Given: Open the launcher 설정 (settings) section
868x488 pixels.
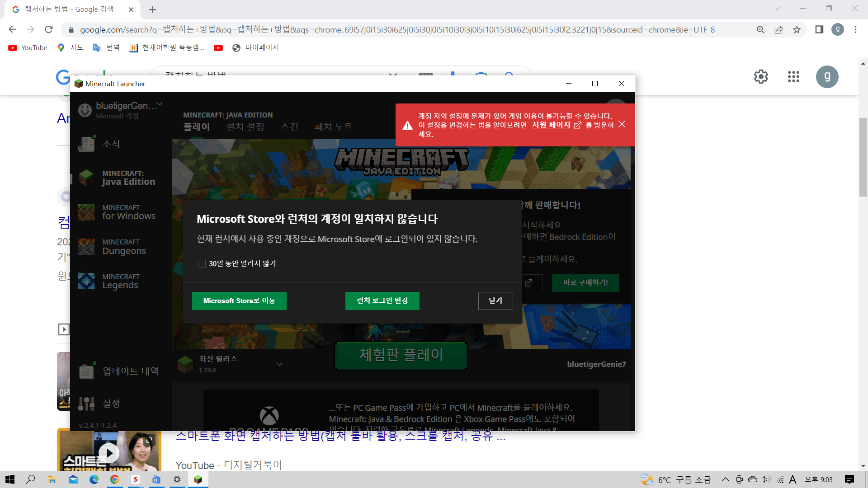Looking at the screenshot, I should 111,404.
